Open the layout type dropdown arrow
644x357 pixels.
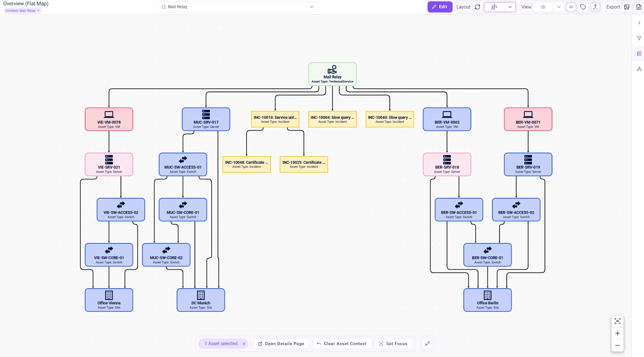pyautogui.click(x=510, y=7)
